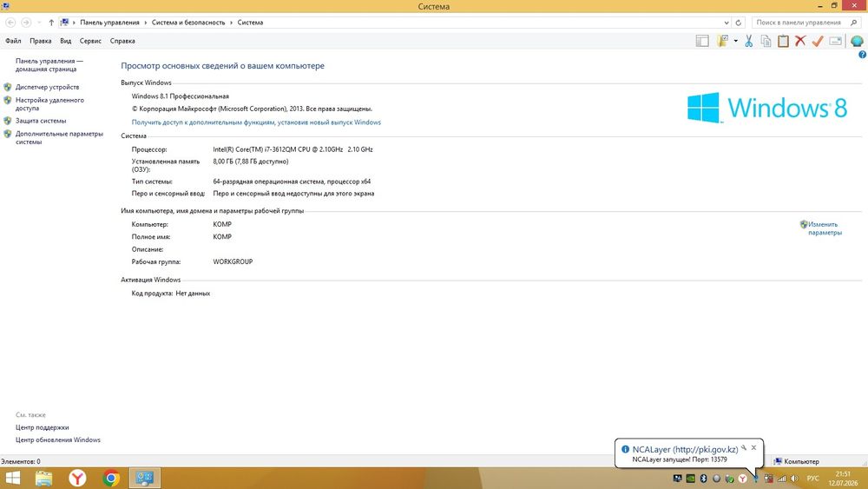Open File Explorer from taskbar
868x489 pixels.
click(x=43, y=478)
